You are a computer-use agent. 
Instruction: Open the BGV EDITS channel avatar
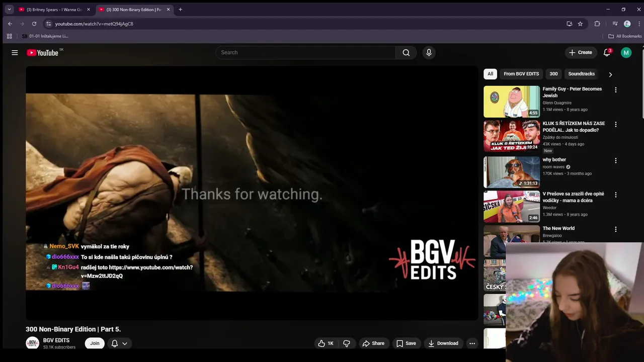tap(32, 343)
